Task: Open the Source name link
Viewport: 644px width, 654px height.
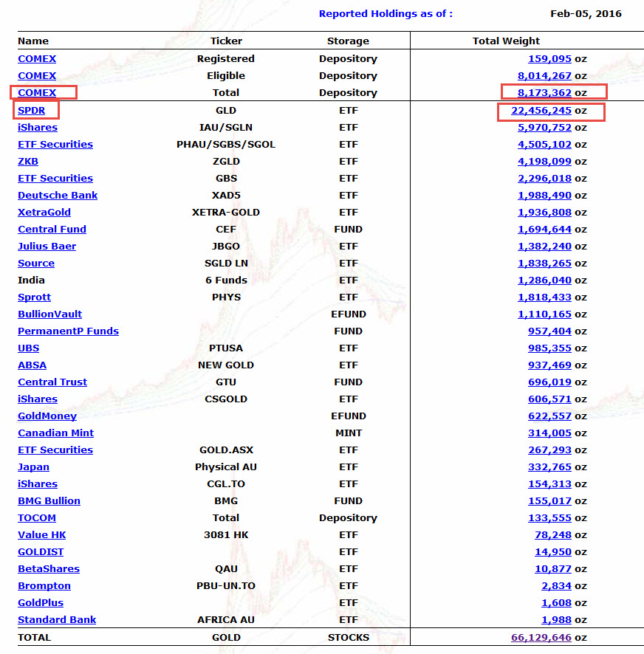Action: [36, 264]
